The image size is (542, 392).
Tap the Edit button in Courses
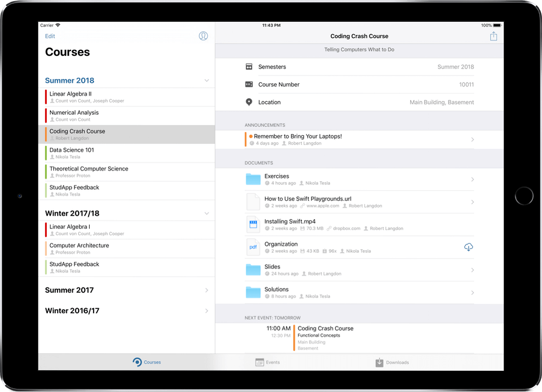(50, 36)
